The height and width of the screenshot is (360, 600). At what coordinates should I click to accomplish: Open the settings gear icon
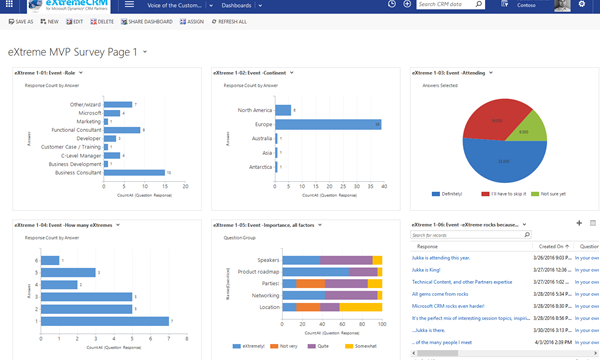(582, 4)
